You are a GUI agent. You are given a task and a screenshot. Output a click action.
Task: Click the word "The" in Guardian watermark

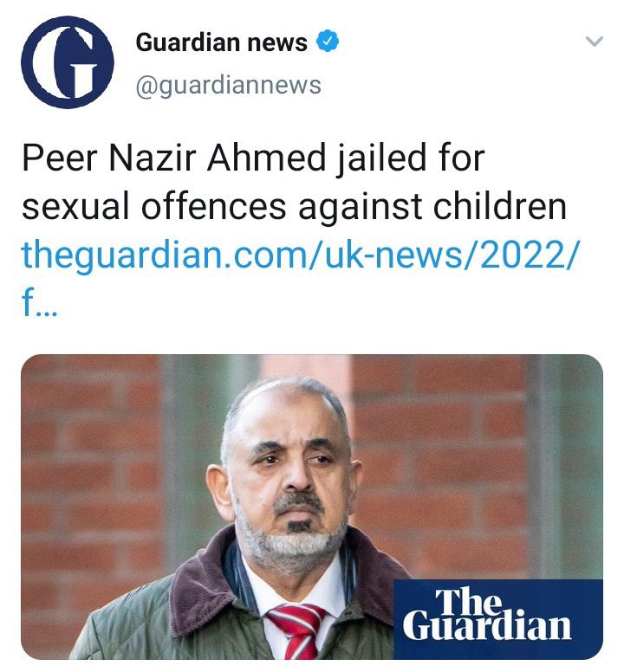(x=468, y=602)
